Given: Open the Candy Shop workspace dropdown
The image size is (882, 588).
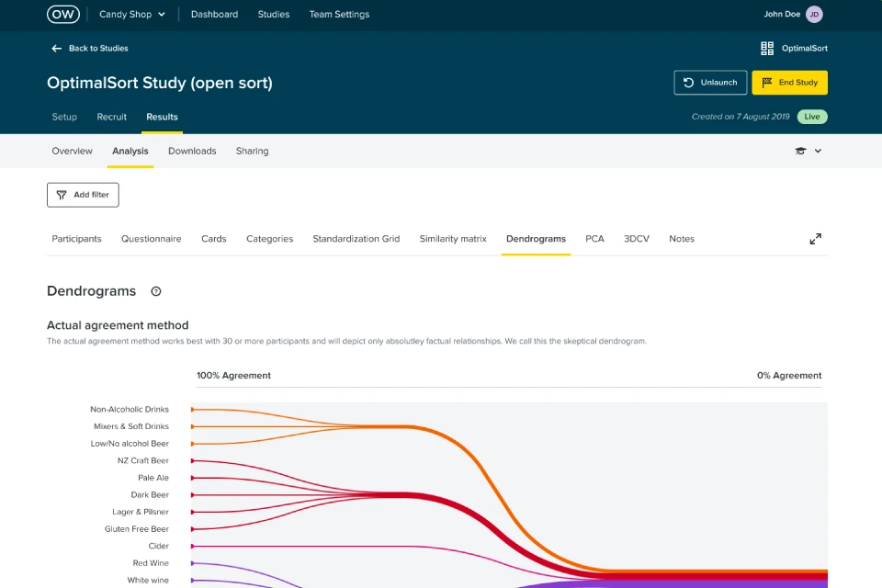Looking at the screenshot, I should (132, 14).
